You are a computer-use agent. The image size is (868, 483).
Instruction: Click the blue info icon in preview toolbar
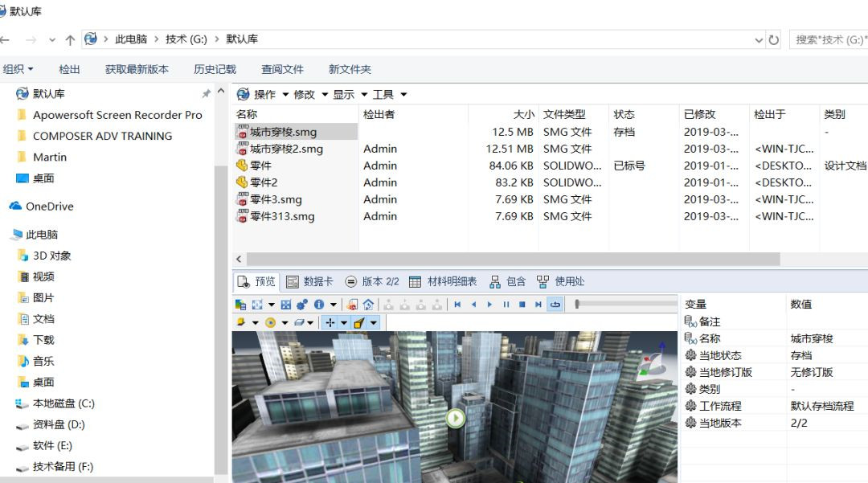click(319, 305)
